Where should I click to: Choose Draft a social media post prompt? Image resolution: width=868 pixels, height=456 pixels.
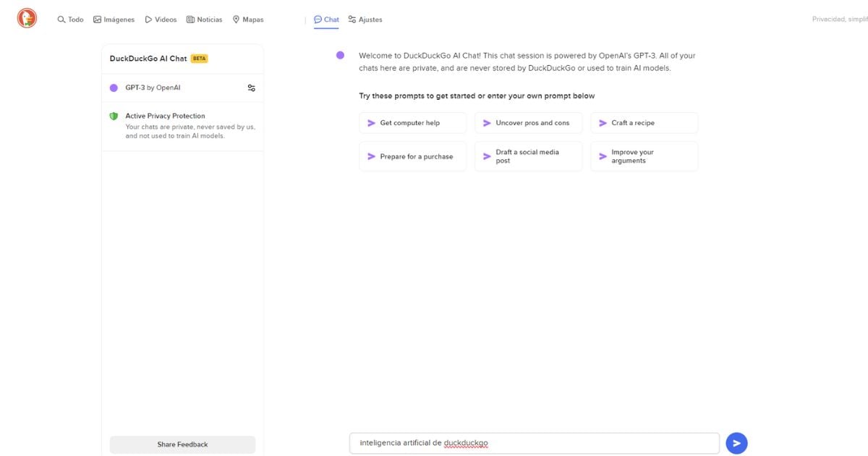tap(528, 156)
